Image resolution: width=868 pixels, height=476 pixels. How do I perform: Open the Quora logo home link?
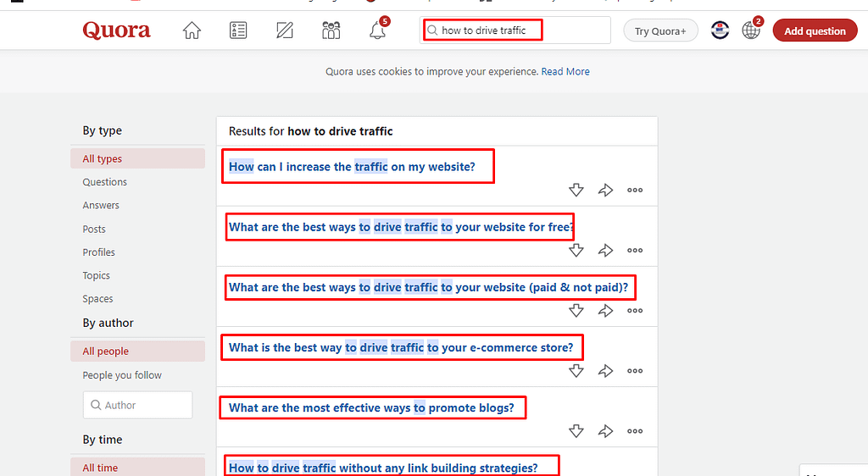(116, 30)
